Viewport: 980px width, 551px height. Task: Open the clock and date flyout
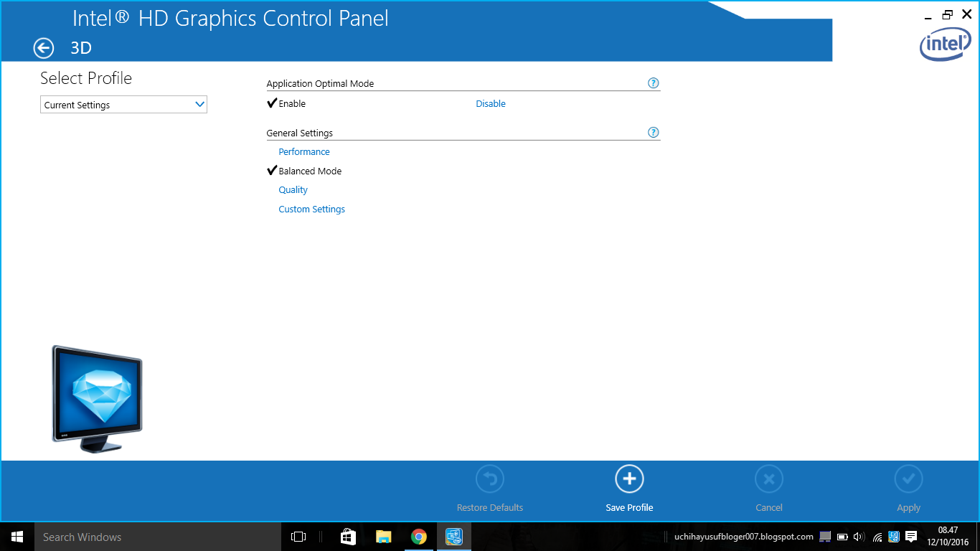(x=948, y=537)
